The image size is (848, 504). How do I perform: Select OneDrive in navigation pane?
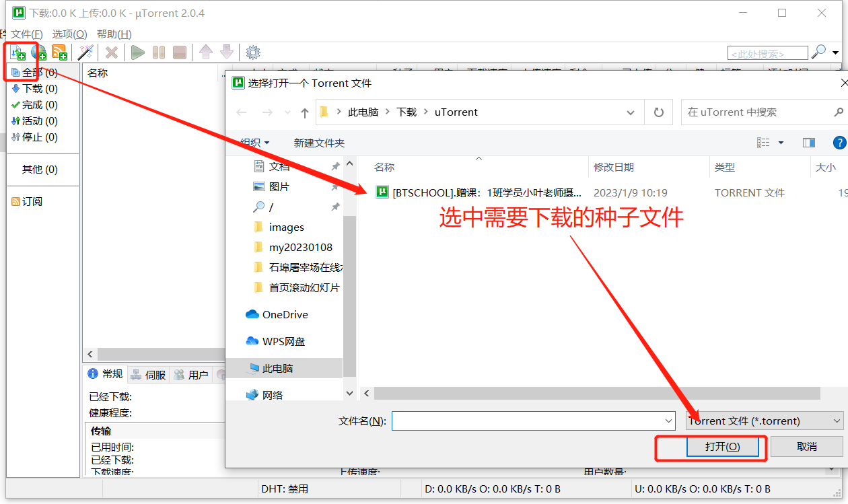(285, 314)
